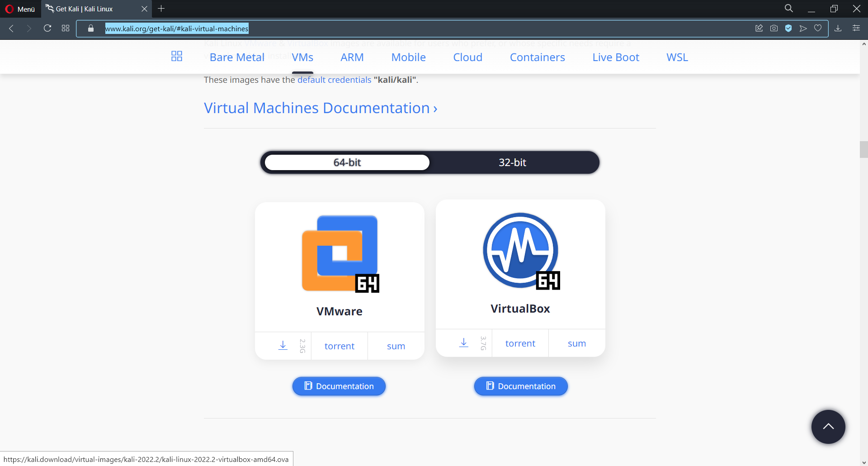
Task: Take a snapshot with camera icon
Action: pyautogui.click(x=774, y=29)
